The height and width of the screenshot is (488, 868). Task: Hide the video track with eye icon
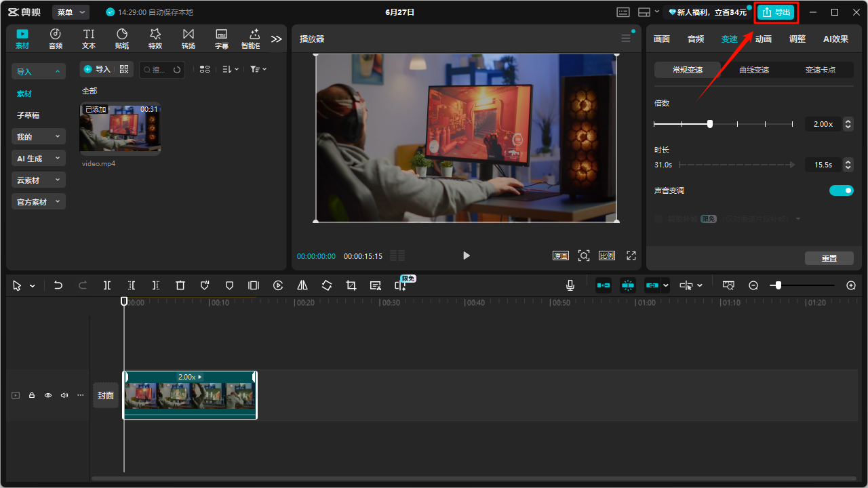tap(48, 395)
